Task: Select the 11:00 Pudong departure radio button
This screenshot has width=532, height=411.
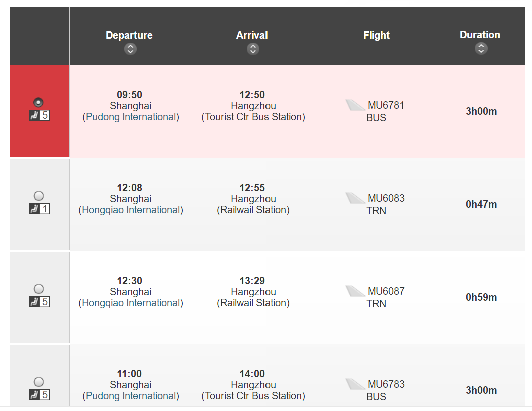Action: click(39, 382)
